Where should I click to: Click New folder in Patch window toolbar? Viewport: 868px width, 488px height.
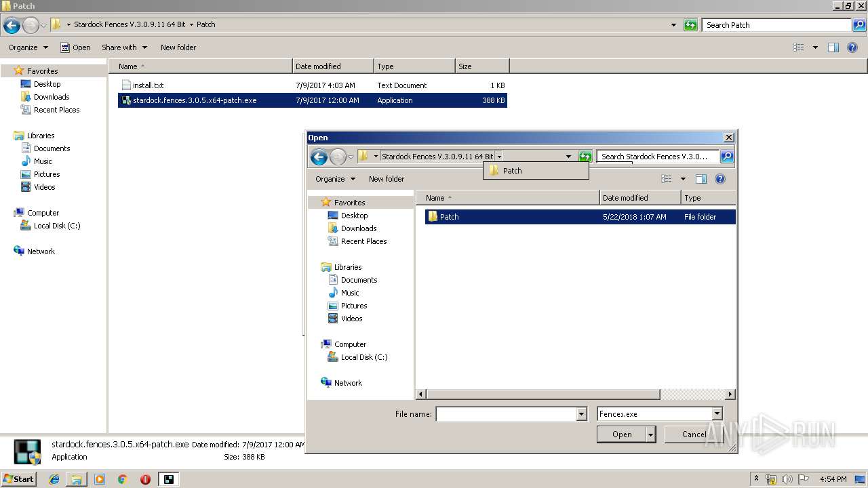178,47
